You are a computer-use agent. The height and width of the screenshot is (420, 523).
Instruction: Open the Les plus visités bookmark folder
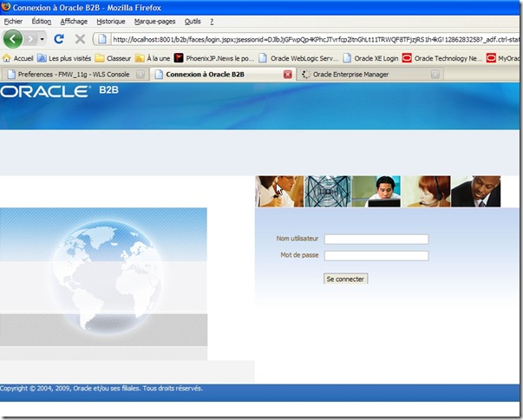tap(64, 58)
